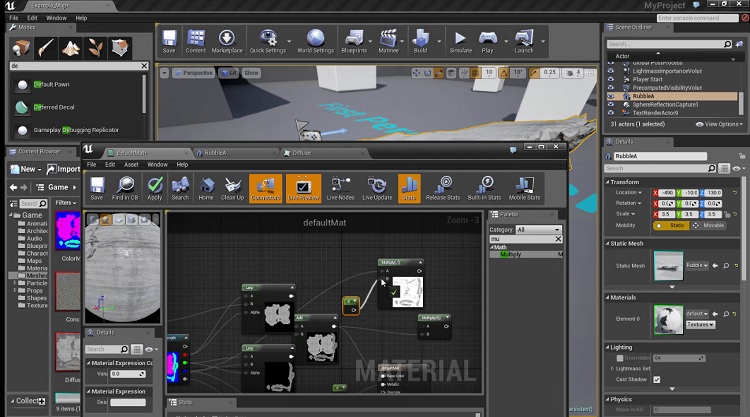Click Save in the material editor toolbar
Viewport: 750px width, 417px height.
pyautogui.click(x=97, y=188)
